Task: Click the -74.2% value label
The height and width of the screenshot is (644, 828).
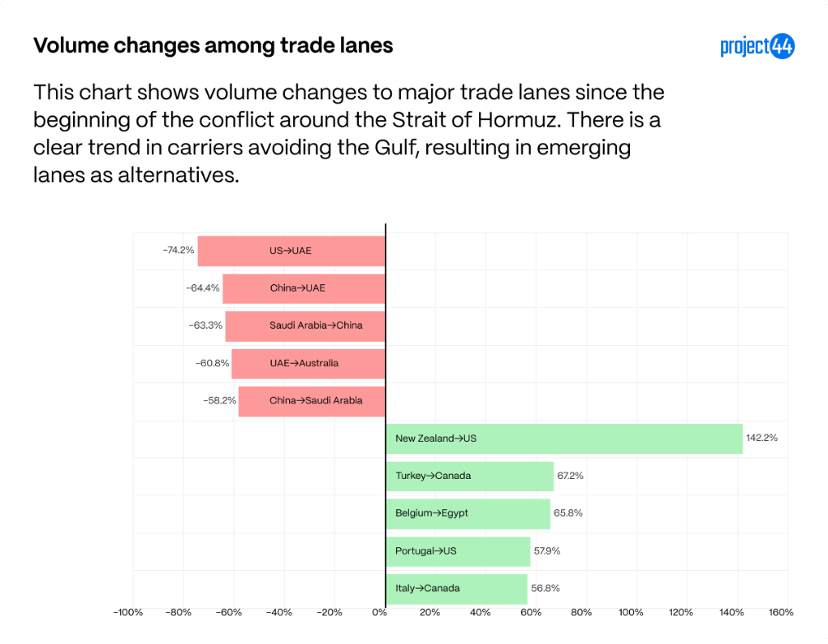Action: 178,251
